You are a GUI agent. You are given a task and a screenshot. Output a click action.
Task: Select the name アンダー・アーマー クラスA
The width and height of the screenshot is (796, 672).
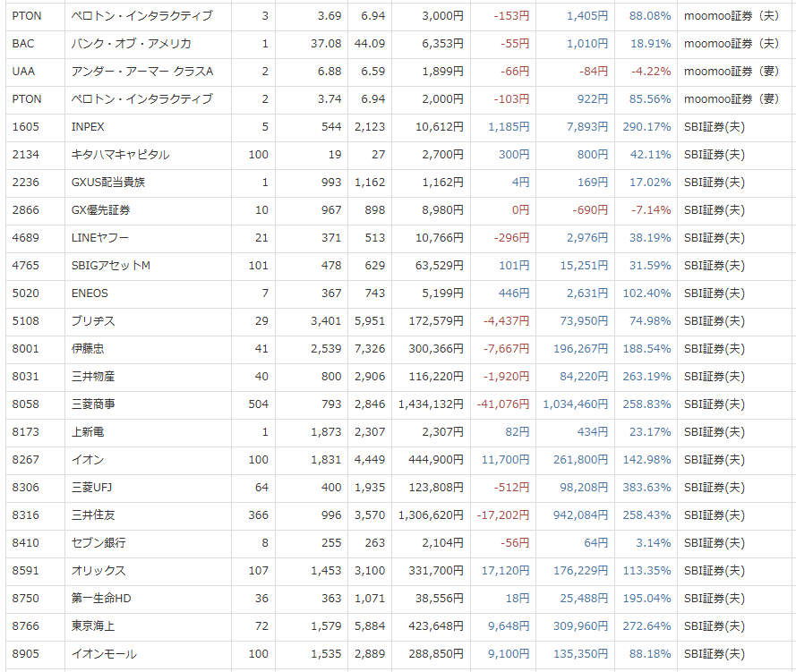click(x=142, y=72)
